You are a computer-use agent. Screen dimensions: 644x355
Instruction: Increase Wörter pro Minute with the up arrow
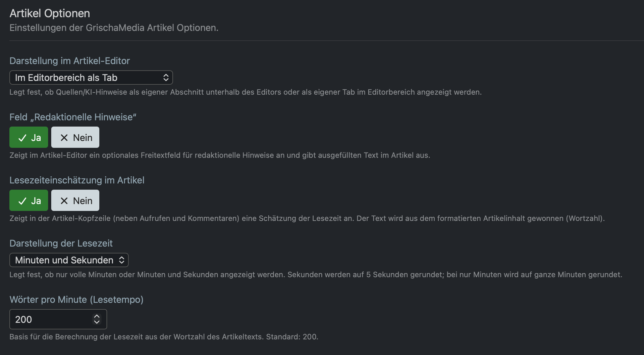tap(97, 316)
